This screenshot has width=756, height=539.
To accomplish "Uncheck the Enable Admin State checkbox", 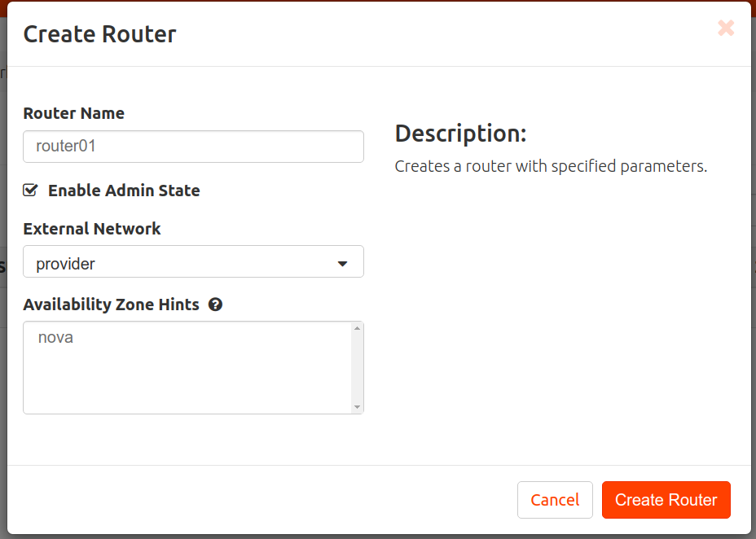I will pos(29,190).
